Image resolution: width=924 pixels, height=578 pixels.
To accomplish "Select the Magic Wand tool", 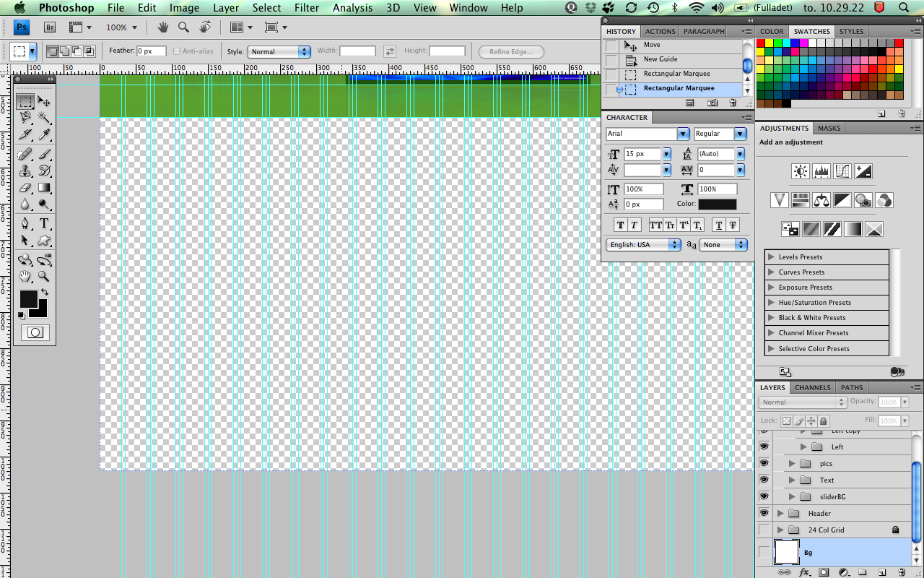I will coord(44,118).
